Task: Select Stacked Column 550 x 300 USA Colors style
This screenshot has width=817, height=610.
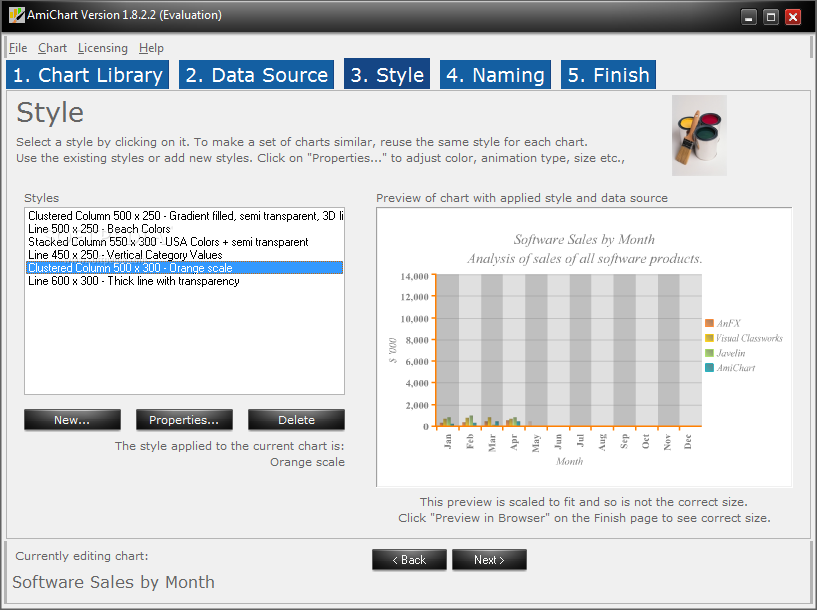Action: click(184, 242)
